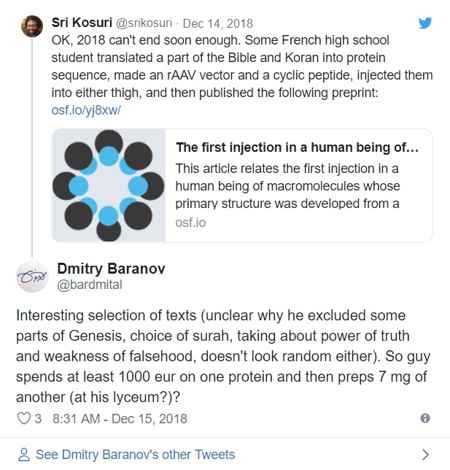The width and height of the screenshot is (450, 470).
Task: Open the Dec 14, 2018 tweet date
Action: click(218, 23)
